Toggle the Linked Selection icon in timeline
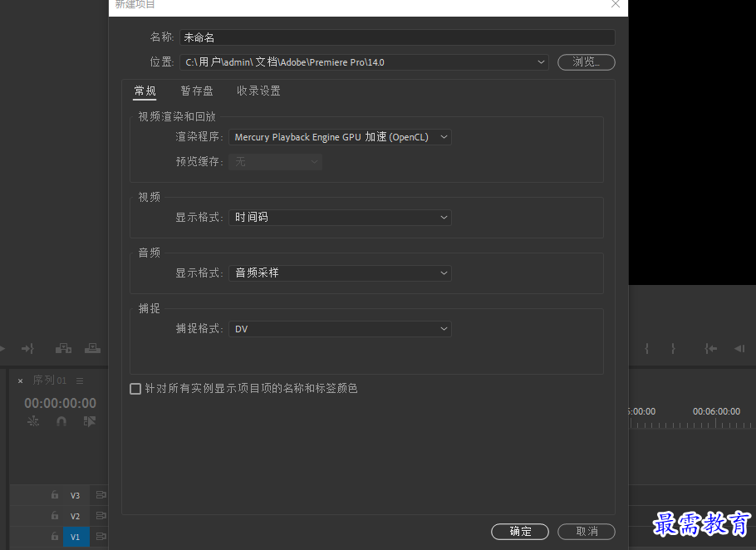756x550 pixels. click(89, 421)
